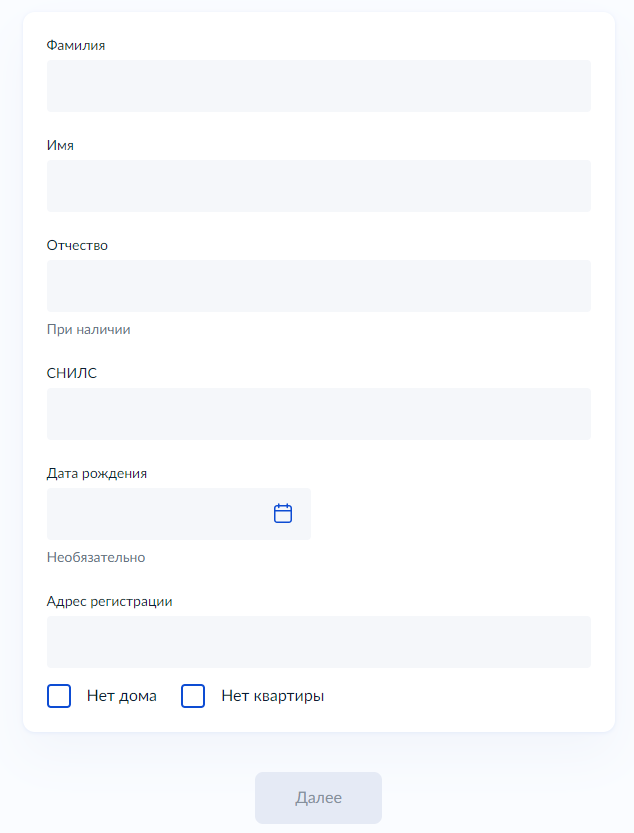Click the Адрес регистрации label
Image resolution: width=634 pixels, height=833 pixels.
click(x=110, y=601)
